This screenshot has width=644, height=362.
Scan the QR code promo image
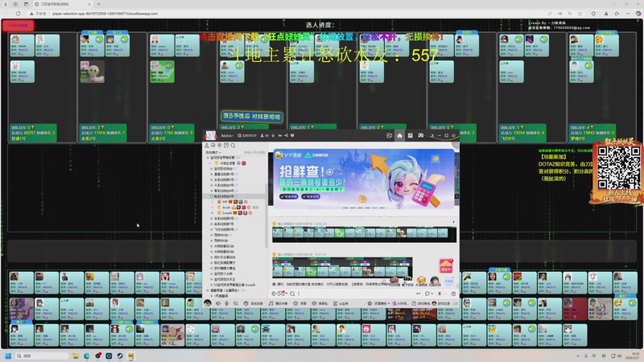[x=618, y=168]
